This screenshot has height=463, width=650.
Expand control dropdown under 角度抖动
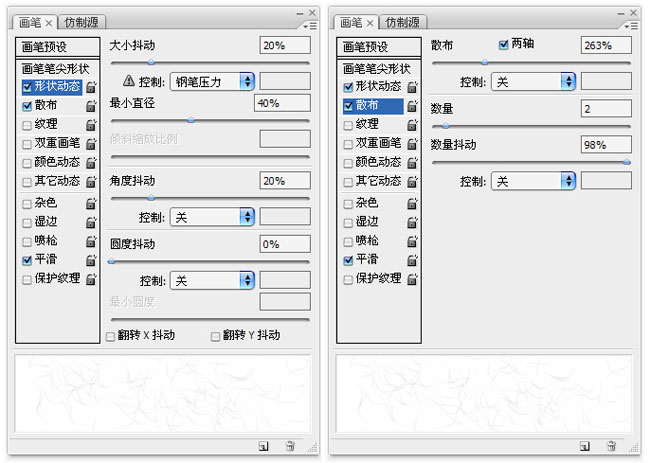click(211, 216)
